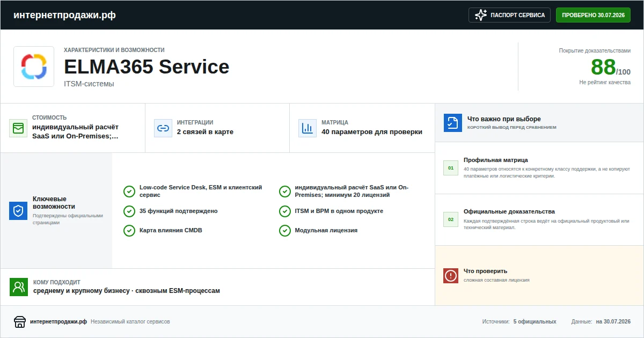This screenshot has width=644, height=338.
Task: Click 35 функций подтверждено text
Action: pos(179,211)
